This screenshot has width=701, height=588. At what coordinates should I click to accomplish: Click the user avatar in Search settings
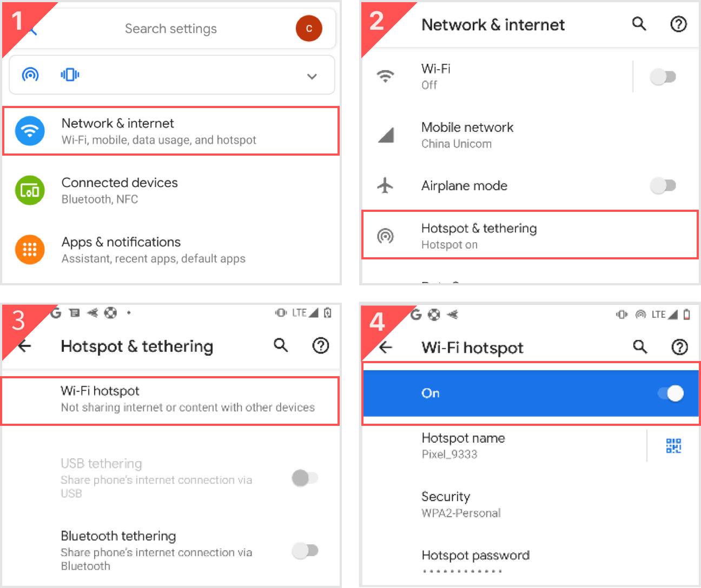pos(309,28)
